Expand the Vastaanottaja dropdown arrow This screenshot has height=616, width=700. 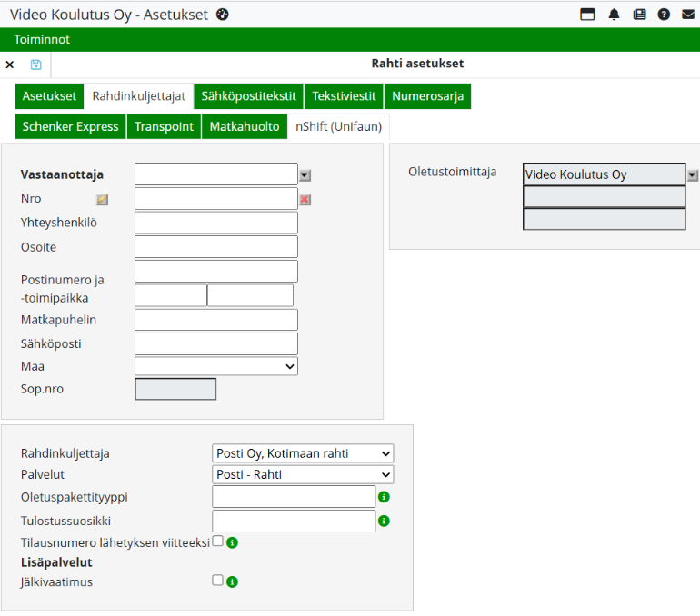coord(305,175)
